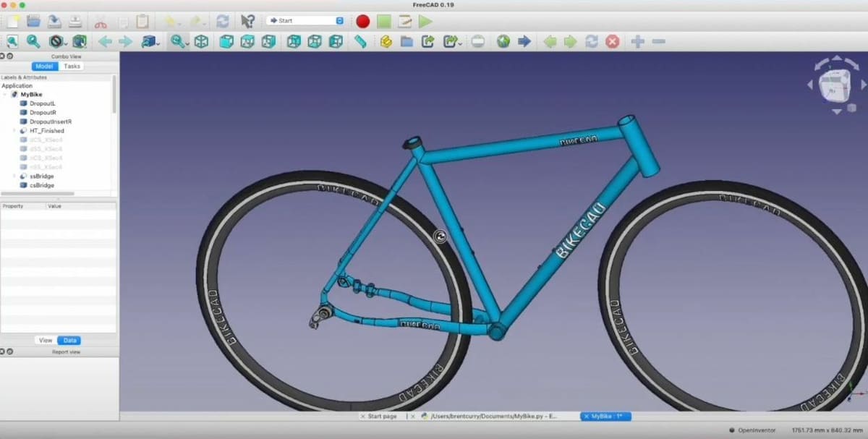
Task: Open the draw style dropdown
Action: [x=57, y=41]
